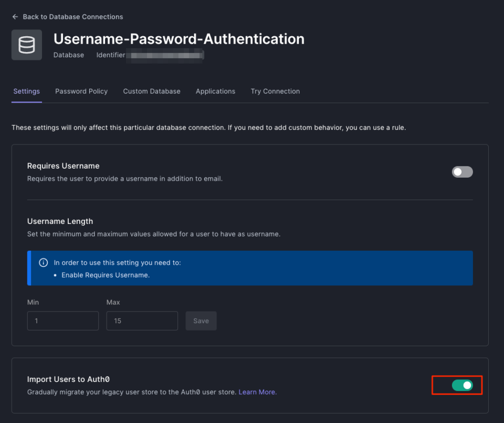Click the info circle icon in blue banner
This screenshot has width=504, height=423.
point(44,262)
